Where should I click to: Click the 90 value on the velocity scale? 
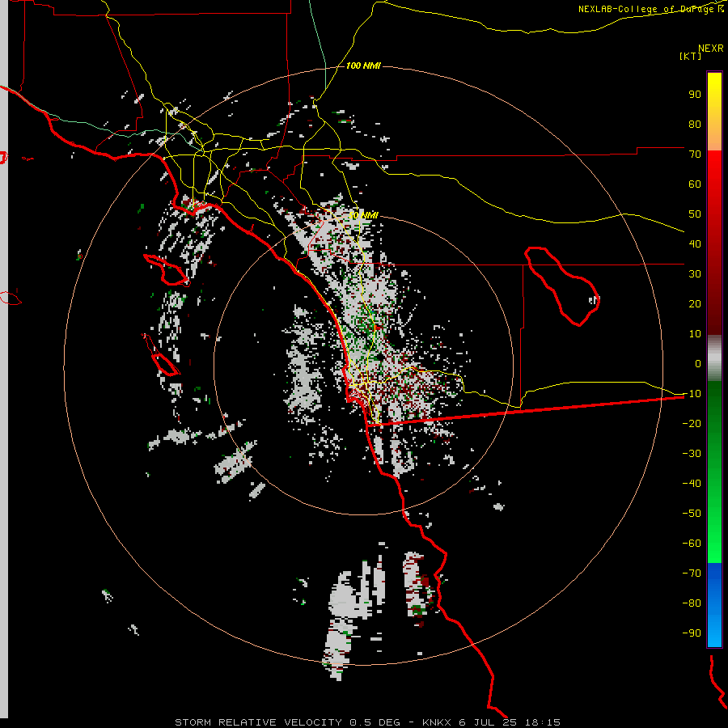pos(695,95)
